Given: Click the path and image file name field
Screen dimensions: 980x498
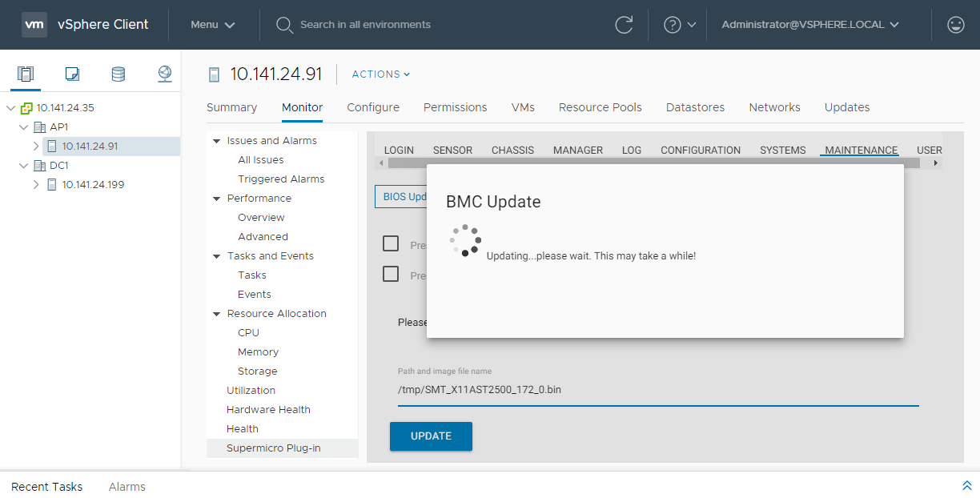Looking at the screenshot, I should click(x=657, y=391).
